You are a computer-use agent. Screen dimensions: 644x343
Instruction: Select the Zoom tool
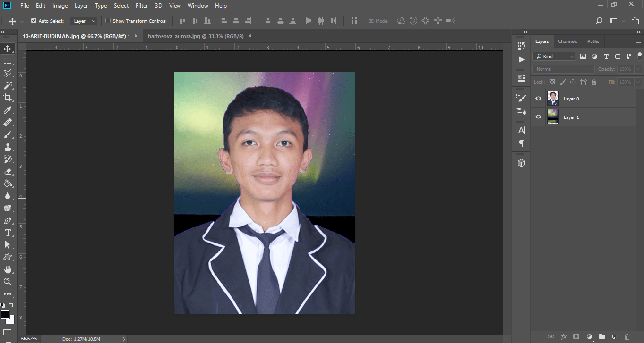tap(7, 282)
